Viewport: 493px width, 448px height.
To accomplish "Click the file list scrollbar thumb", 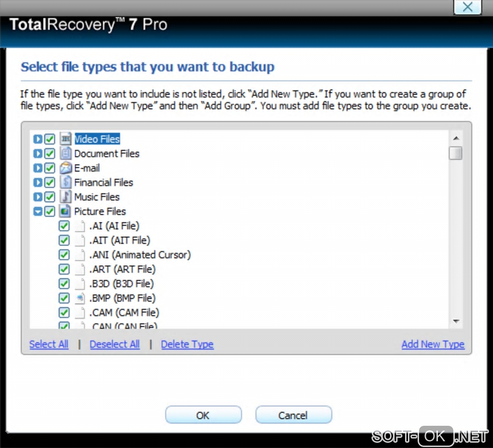I will click(456, 153).
